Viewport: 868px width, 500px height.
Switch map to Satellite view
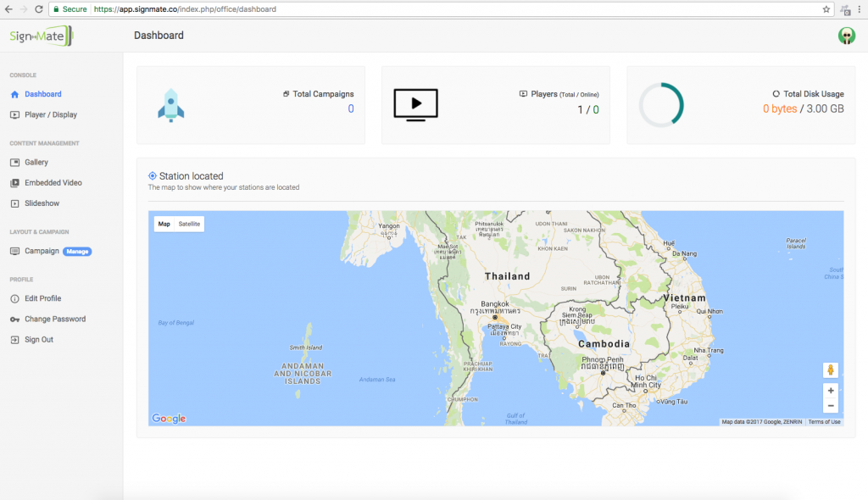point(189,224)
